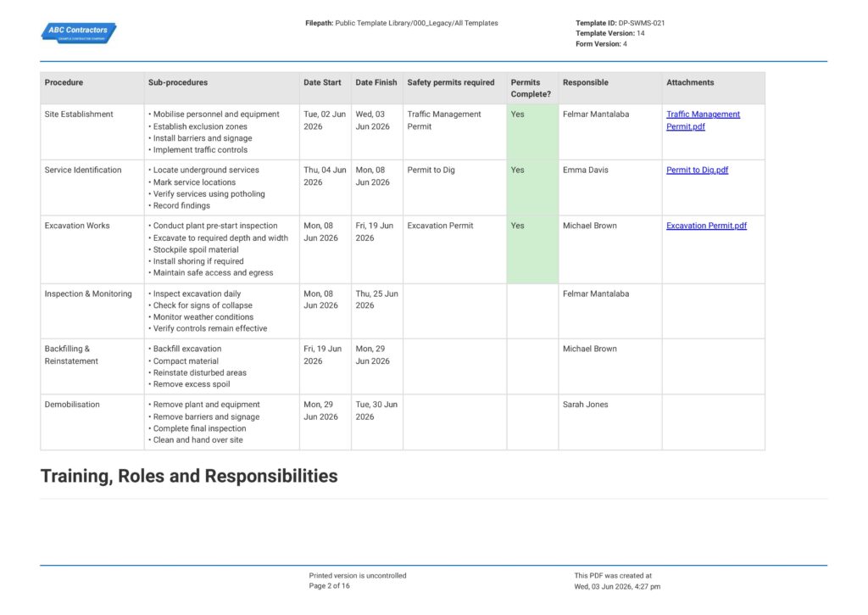The height and width of the screenshot is (615, 868).
Task: Select 'Establish exclusion zones' line
Action: click(198, 126)
